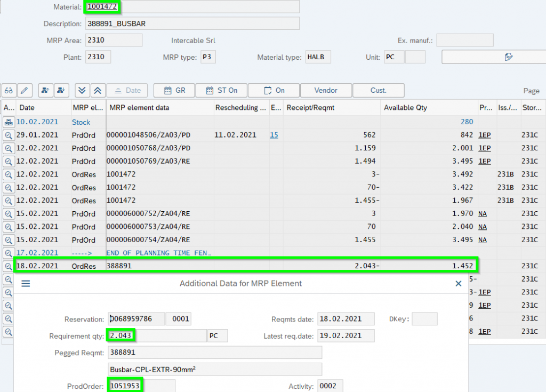The width and height of the screenshot is (546, 392).
Task: Click the Cust. button
Action: click(378, 91)
